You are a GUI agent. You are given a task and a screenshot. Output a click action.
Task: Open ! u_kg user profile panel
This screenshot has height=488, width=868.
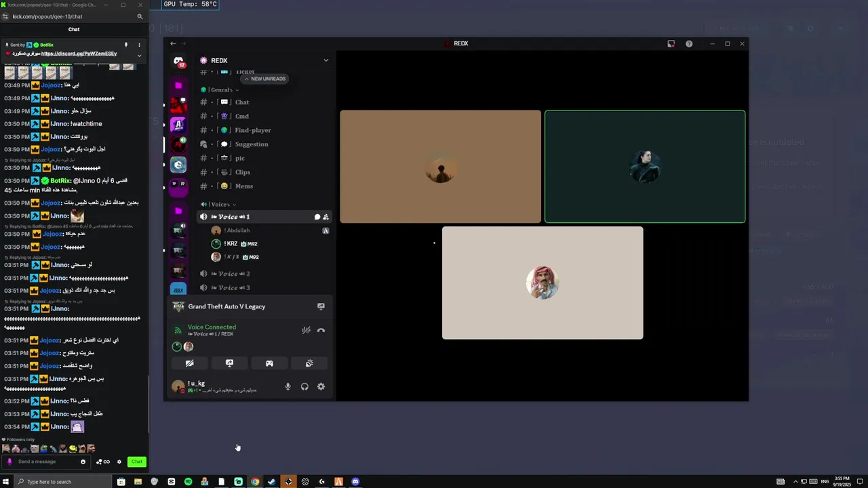(x=224, y=386)
